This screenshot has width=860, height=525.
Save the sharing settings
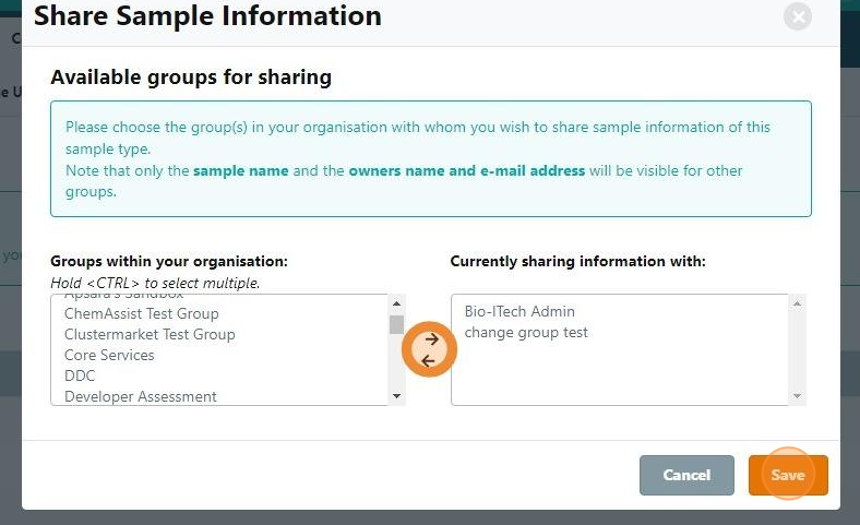[x=788, y=475]
